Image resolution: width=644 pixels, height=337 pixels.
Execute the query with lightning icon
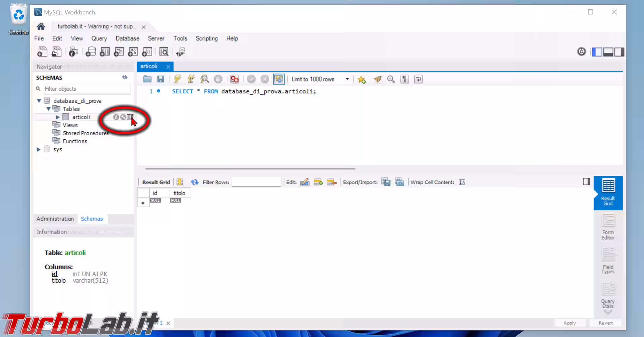coord(177,79)
